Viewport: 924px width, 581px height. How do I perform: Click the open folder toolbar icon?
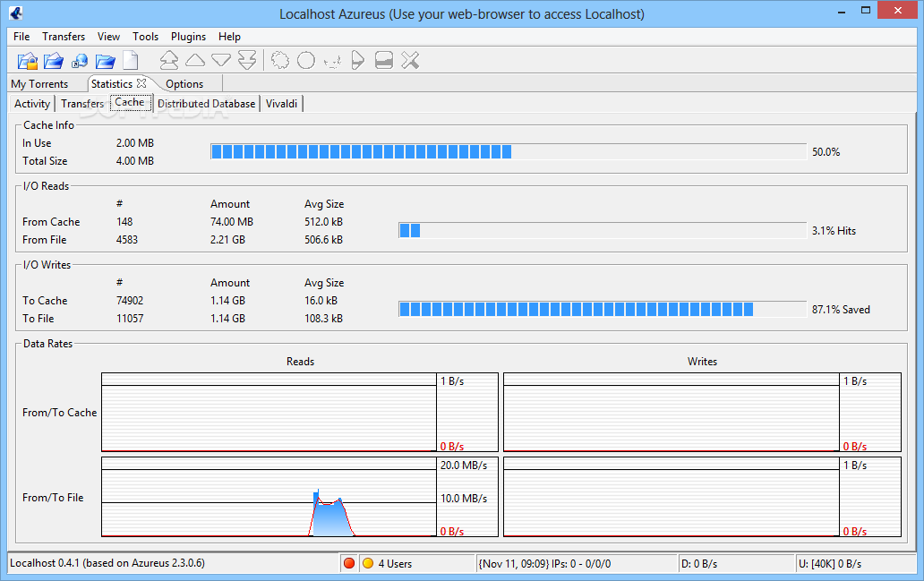click(x=106, y=61)
